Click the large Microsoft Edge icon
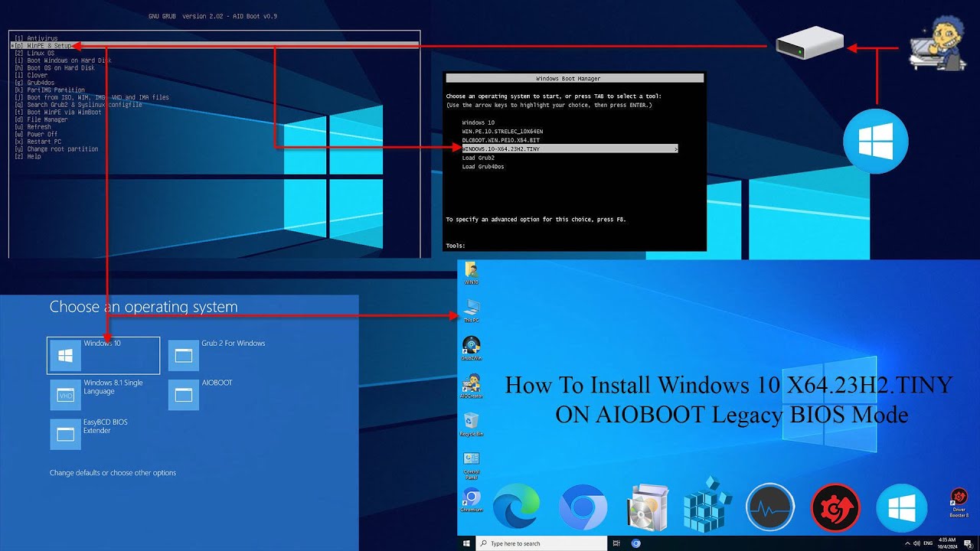The width and height of the screenshot is (980, 551). pyautogui.click(x=517, y=507)
